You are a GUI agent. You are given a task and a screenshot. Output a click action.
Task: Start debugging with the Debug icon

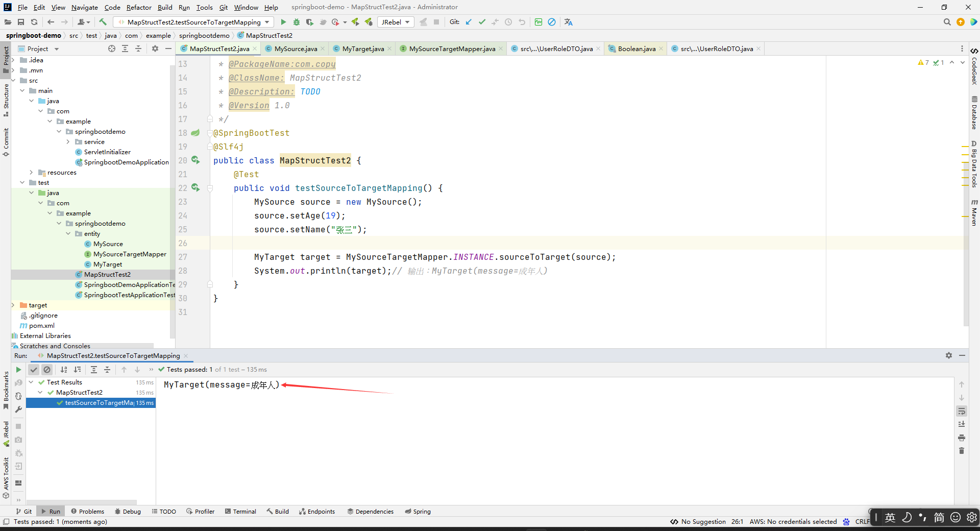point(296,22)
